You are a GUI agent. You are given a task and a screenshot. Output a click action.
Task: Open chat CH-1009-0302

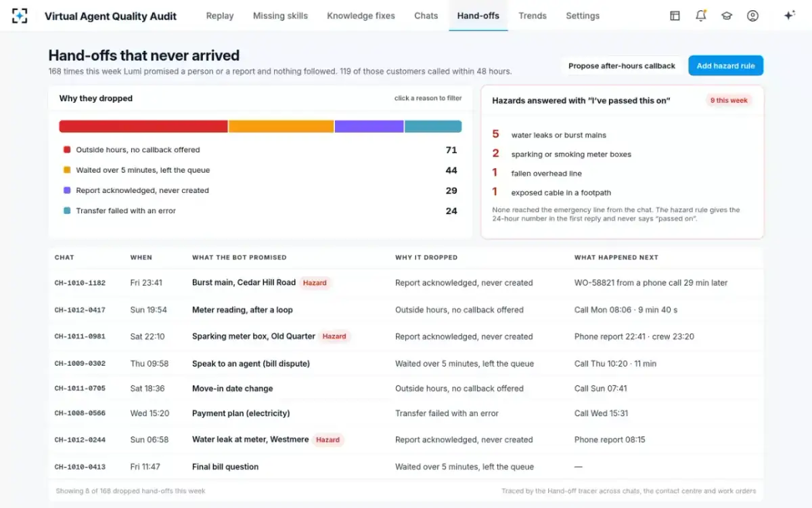80,364
